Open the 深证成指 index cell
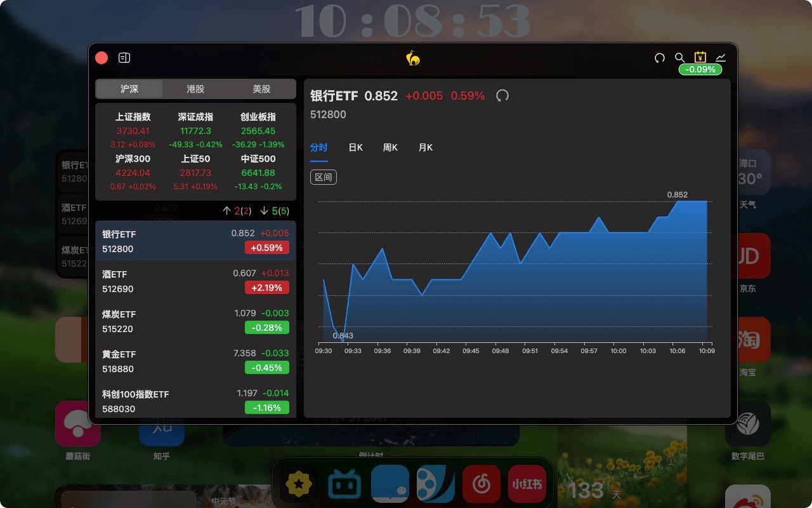 pyautogui.click(x=195, y=131)
